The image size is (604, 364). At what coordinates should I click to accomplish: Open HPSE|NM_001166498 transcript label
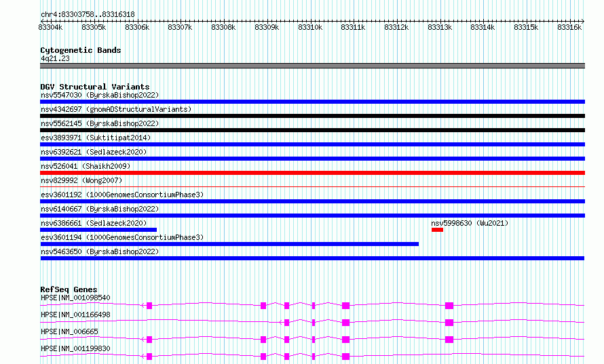[75, 315]
